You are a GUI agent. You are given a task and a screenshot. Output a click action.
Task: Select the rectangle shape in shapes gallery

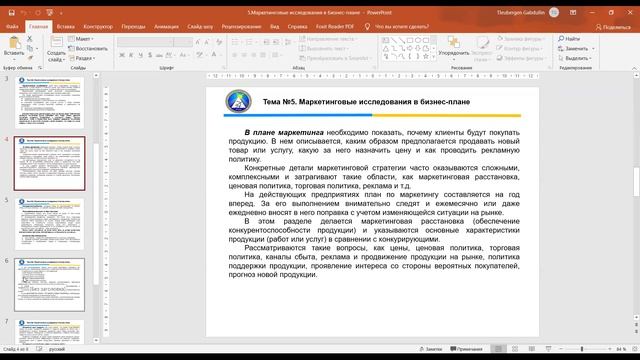(x=410, y=40)
